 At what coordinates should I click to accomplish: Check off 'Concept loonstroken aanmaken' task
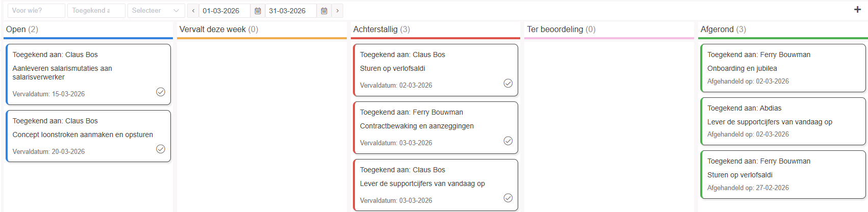(x=161, y=149)
